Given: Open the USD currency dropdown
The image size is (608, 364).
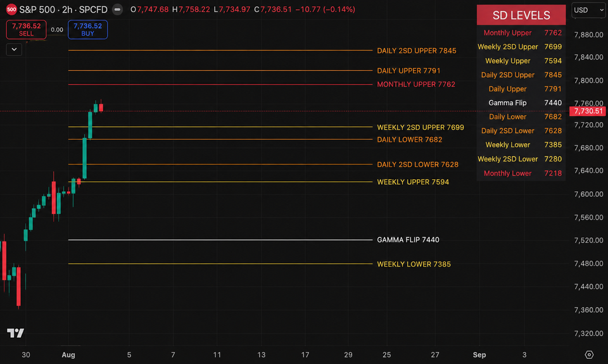Looking at the screenshot, I should click(588, 10).
